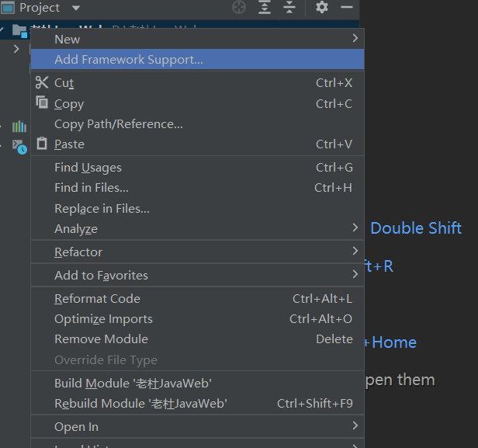
Task: Open Project panel settings gear
Action: point(322,8)
